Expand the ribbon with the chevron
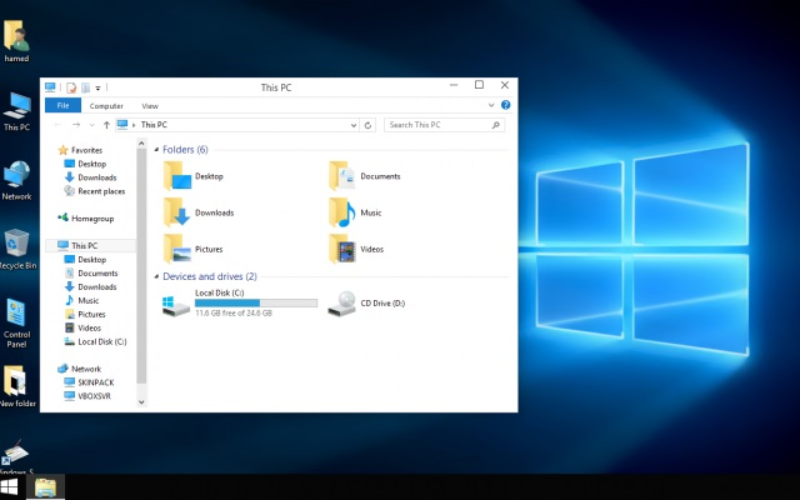This screenshot has height=500, width=800. click(x=491, y=105)
